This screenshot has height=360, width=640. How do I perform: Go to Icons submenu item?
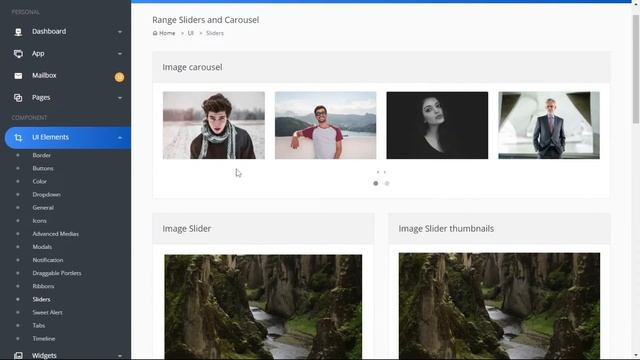coord(40,221)
